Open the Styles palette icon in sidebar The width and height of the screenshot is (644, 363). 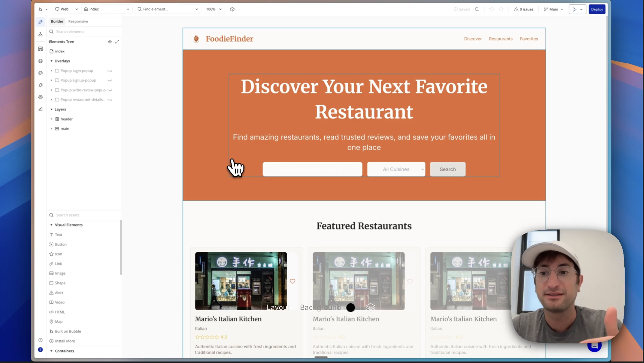[40, 73]
